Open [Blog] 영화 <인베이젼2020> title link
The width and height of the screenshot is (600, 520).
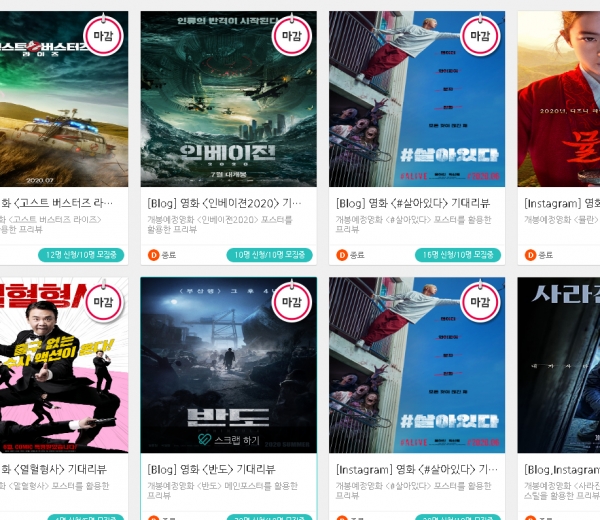coord(224,203)
